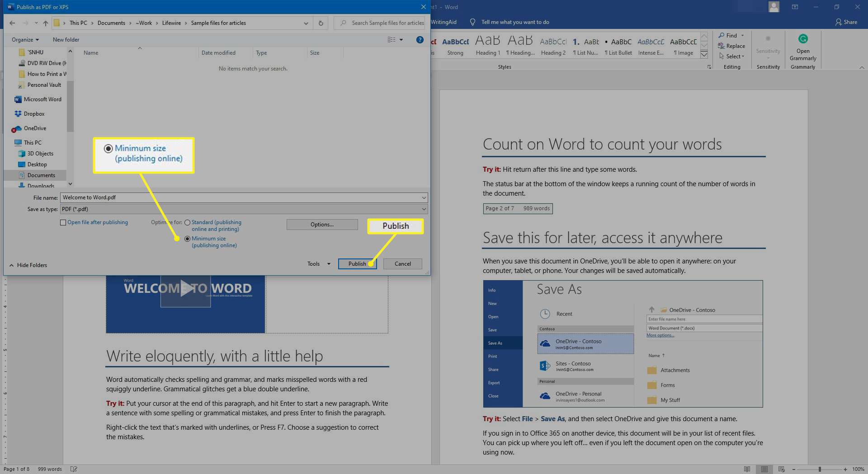Image resolution: width=868 pixels, height=474 pixels.
Task: Open recent locations dropdown arrow
Action: click(x=36, y=23)
